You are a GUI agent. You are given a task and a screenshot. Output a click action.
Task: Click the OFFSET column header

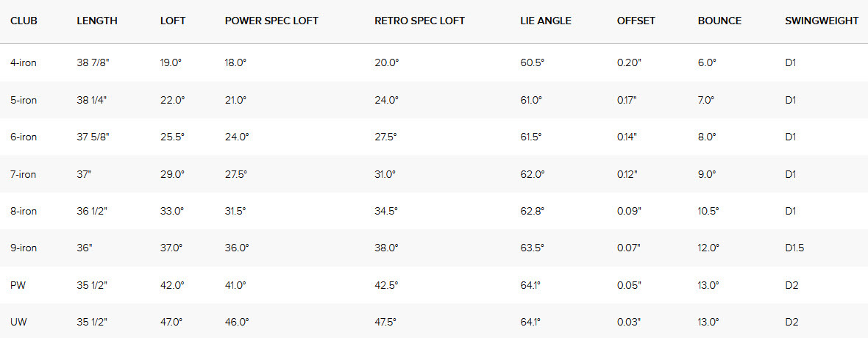[x=635, y=21]
